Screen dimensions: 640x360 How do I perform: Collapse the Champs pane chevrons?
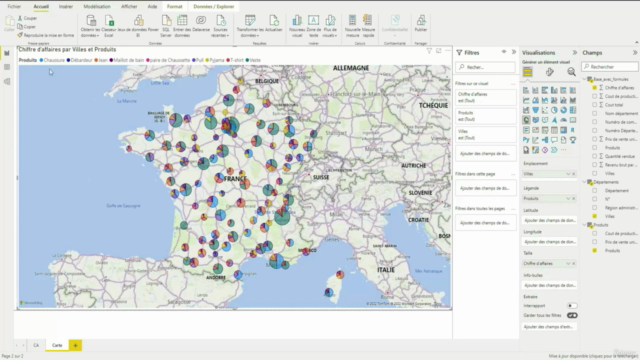(x=635, y=53)
